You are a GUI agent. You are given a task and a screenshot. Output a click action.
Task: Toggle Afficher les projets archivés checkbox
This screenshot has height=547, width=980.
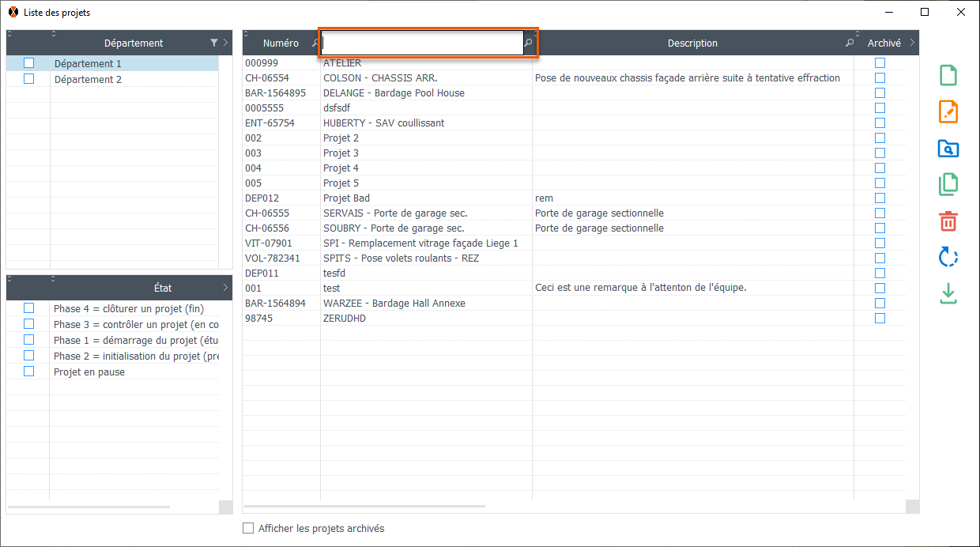pyautogui.click(x=248, y=528)
